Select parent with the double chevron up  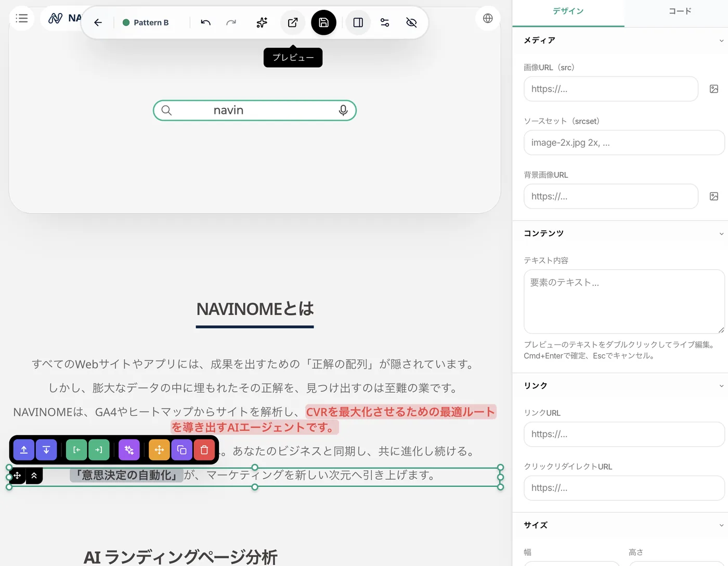[x=34, y=475]
